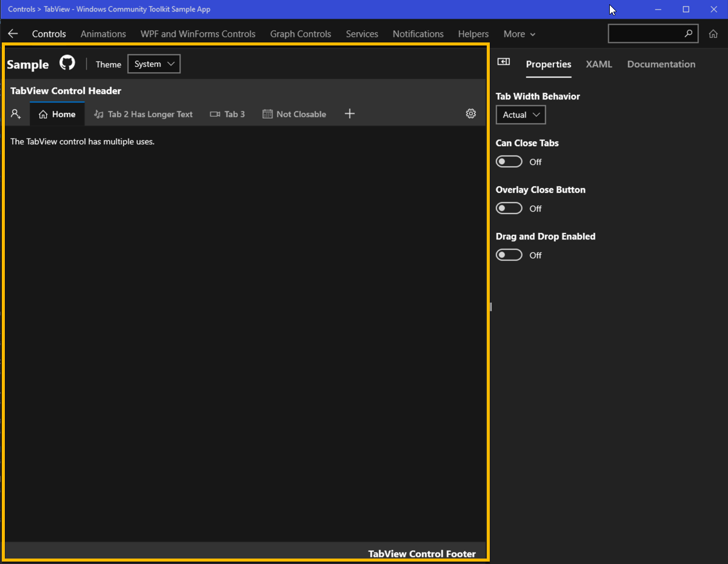
Task: Click 'The TabView control has multiple uses.' text
Action: (82, 141)
